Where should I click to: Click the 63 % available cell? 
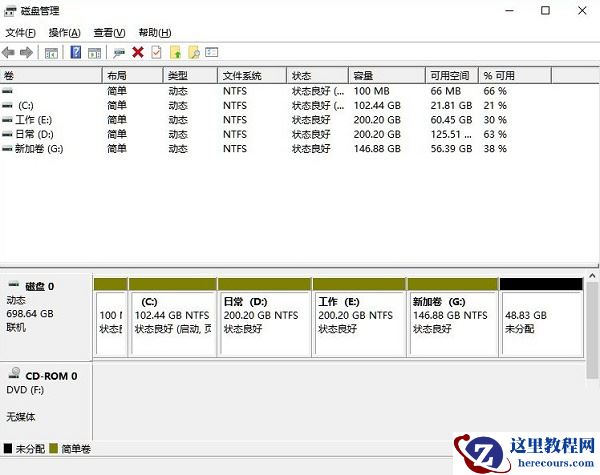coord(495,134)
